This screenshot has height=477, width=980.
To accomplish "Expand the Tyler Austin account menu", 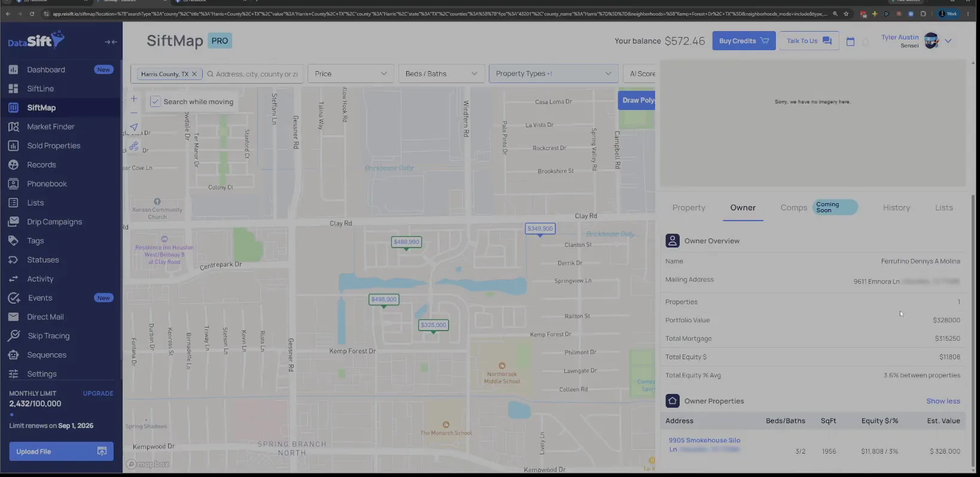I will click(948, 41).
